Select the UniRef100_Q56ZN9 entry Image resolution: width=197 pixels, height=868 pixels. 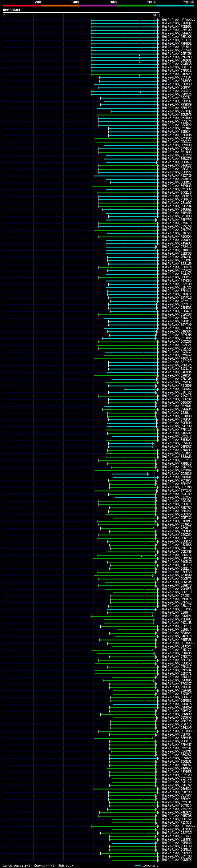(177, 57)
